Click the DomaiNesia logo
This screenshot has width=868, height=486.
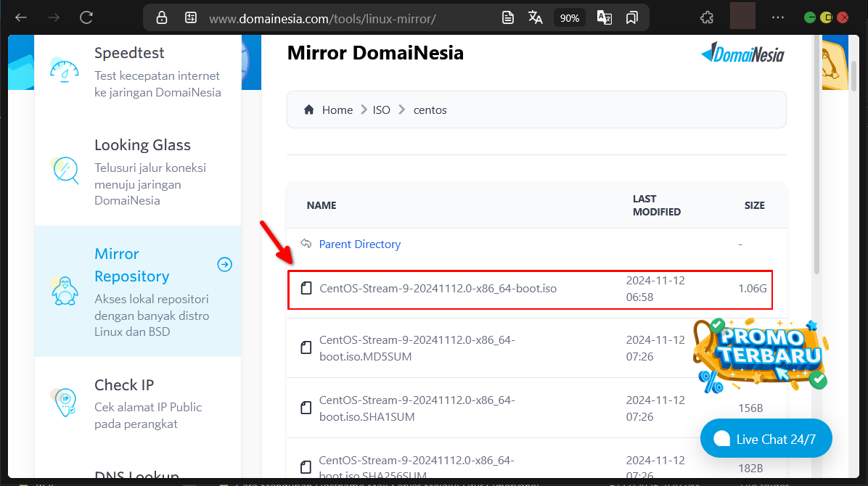743,53
